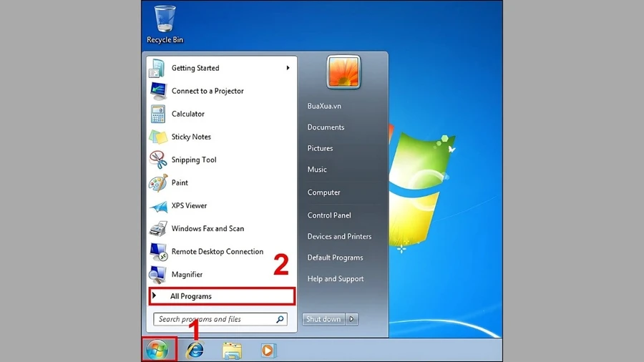Launch Sticky Notes from its icon
Viewport: 644px width, 362px height.
(158, 137)
